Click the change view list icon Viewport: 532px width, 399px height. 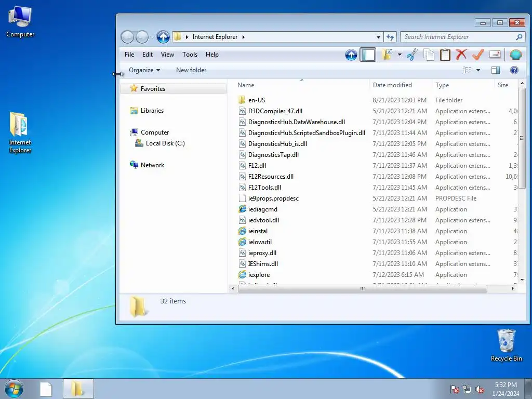pyautogui.click(x=467, y=70)
